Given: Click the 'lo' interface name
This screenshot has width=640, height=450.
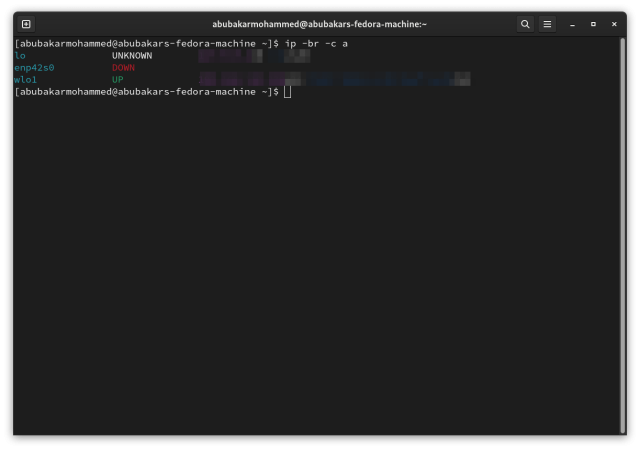Looking at the screenshot, I should pos(19,56).
